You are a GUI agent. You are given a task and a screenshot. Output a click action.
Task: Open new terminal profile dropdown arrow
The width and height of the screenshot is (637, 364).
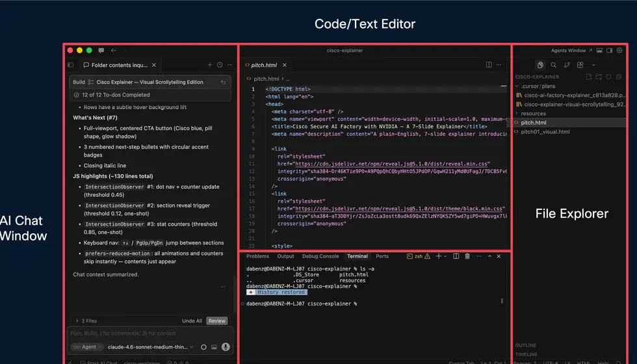(x=445, y=256)
